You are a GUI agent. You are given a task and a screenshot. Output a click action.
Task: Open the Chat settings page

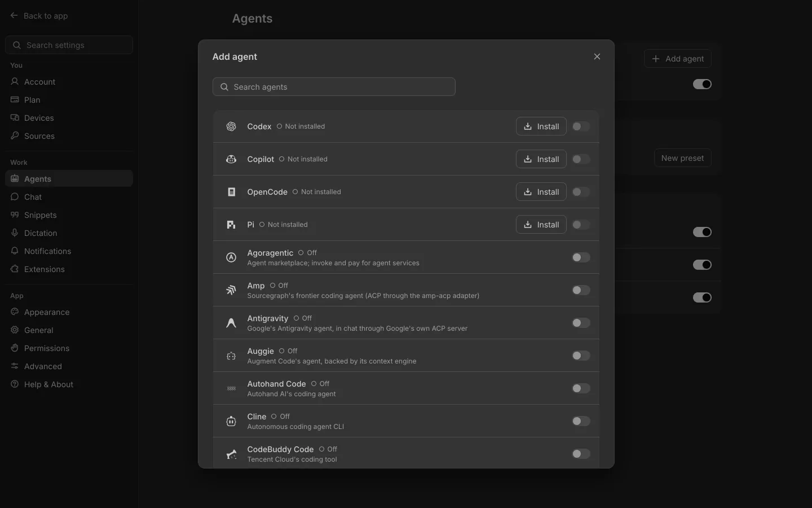click(69, 197)
